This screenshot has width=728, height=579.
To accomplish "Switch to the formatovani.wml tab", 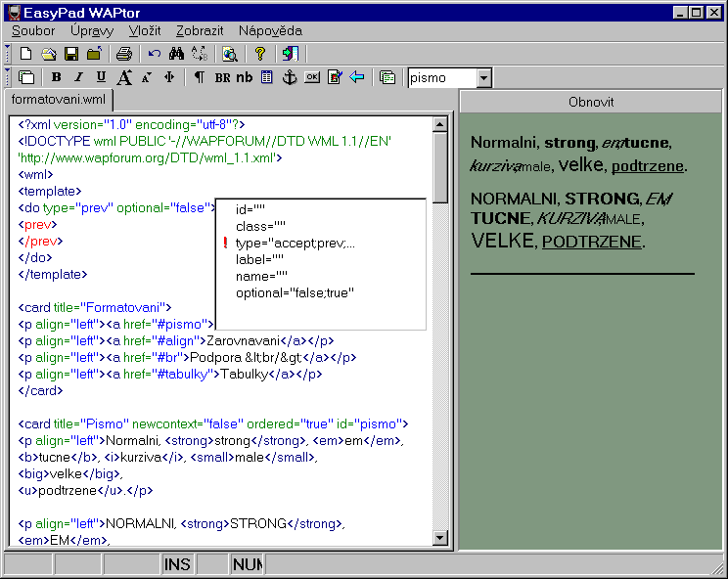I will pos(59,100).
